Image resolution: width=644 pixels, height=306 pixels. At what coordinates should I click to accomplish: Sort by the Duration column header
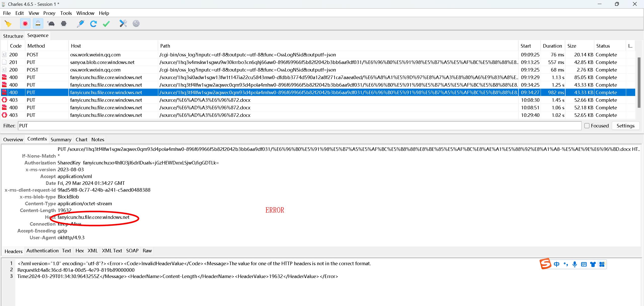tap(552, 46)
